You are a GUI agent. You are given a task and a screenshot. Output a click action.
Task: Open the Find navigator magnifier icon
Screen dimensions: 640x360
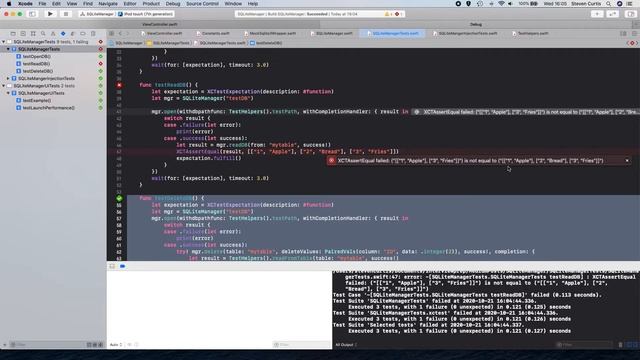coord(43,33)
